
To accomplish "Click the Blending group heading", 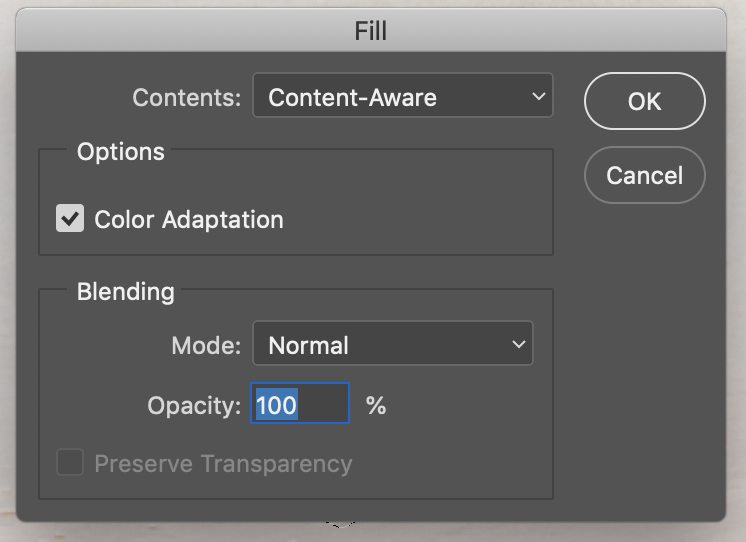I will pyautogui.click(x=126, y=292).
